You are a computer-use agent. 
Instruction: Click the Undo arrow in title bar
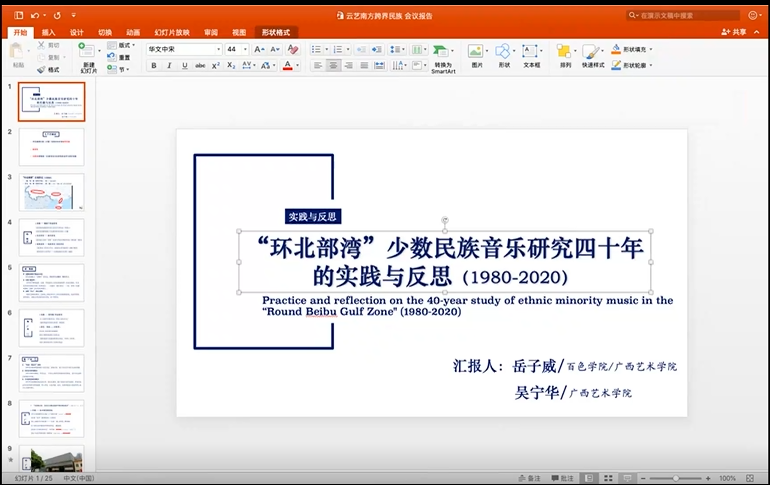(x=35, y=15)
